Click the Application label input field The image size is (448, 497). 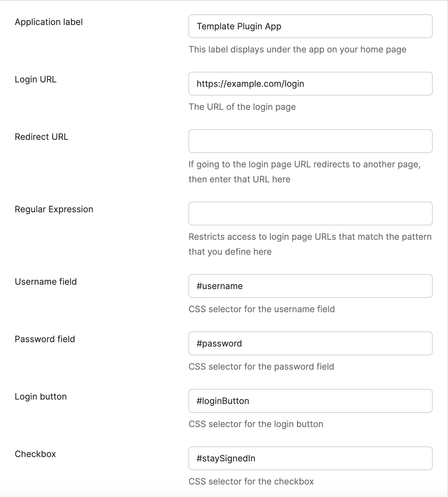pyautogui.click(x=310, y=26)
